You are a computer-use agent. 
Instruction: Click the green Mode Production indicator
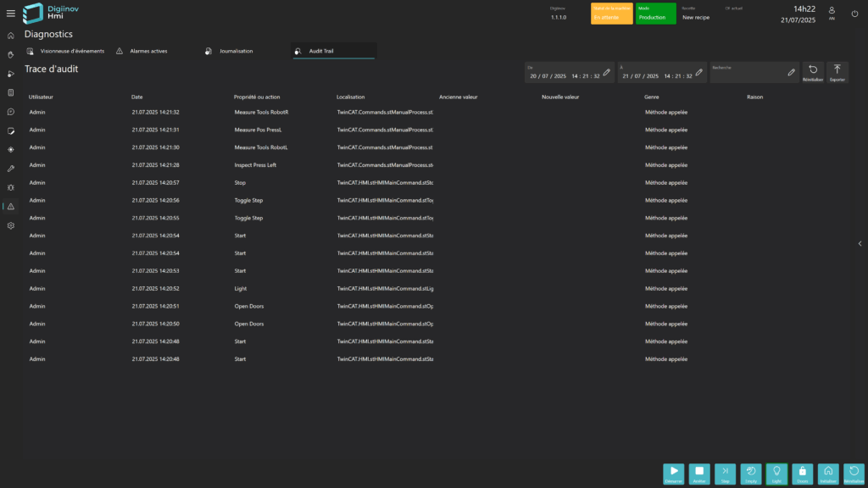tap(655, 14)
